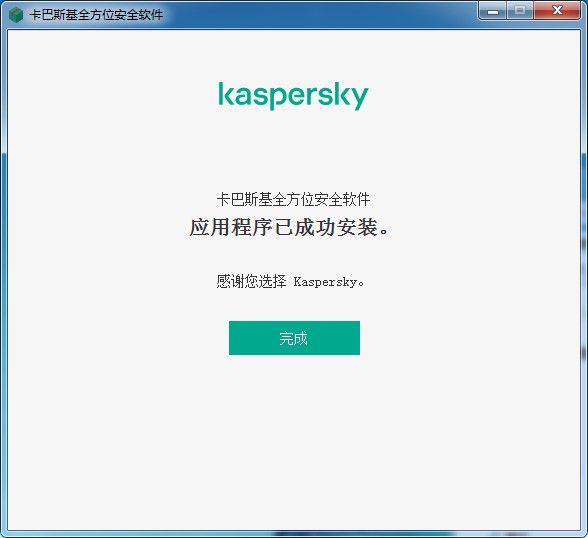
Task: Close the installer with the red X
Action: click(557, 11)
